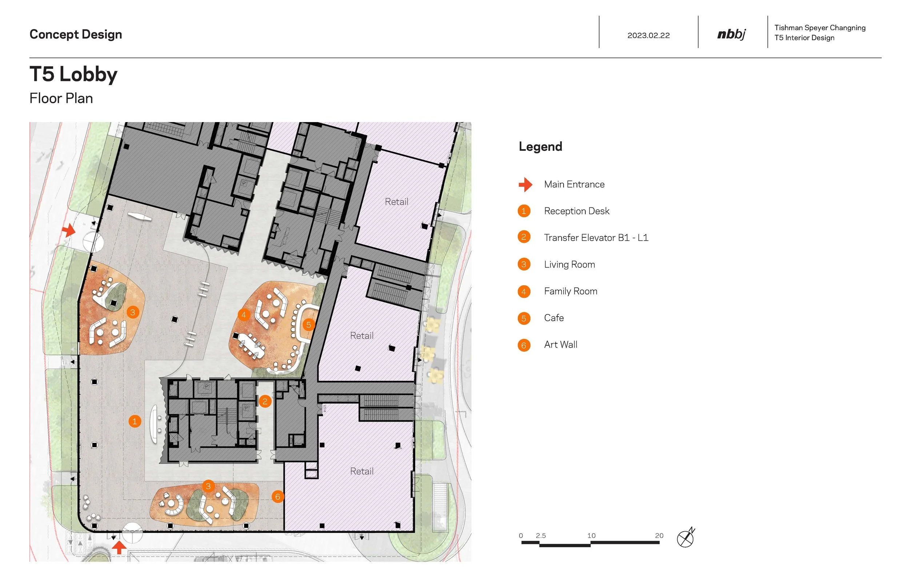Click the red Main Entrance arrow in the legend

pyautogui.click(x=525, y=185)
